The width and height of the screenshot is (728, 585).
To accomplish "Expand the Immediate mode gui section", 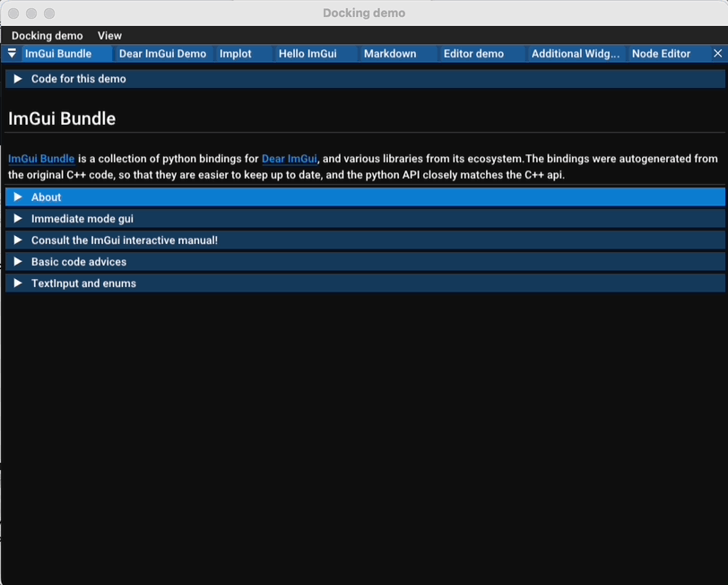I will (x=365, y=219).
